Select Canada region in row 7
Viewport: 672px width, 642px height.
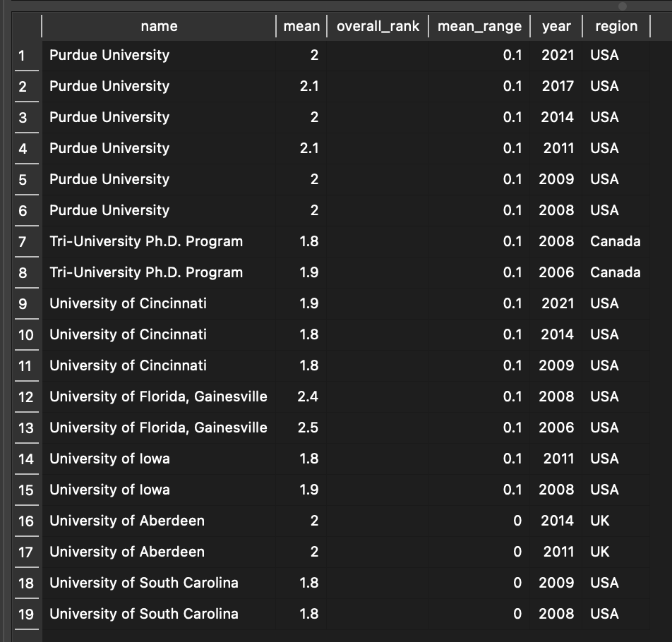pos(615,242)
